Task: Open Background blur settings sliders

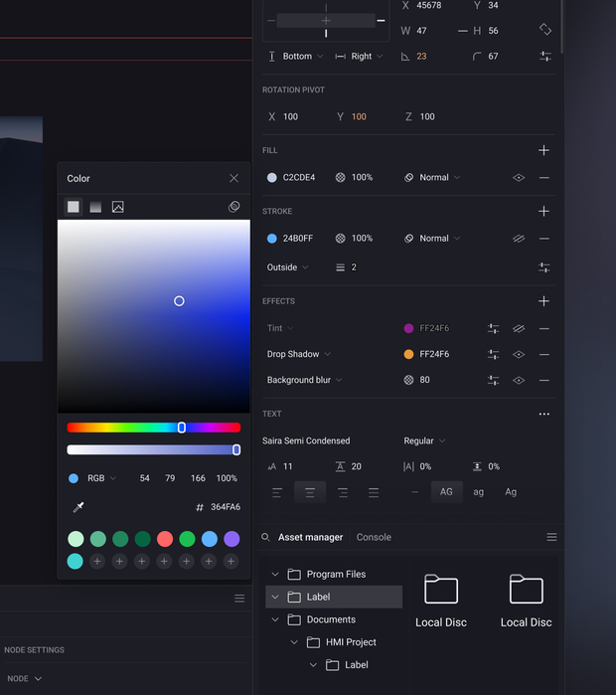Action: 494,380
